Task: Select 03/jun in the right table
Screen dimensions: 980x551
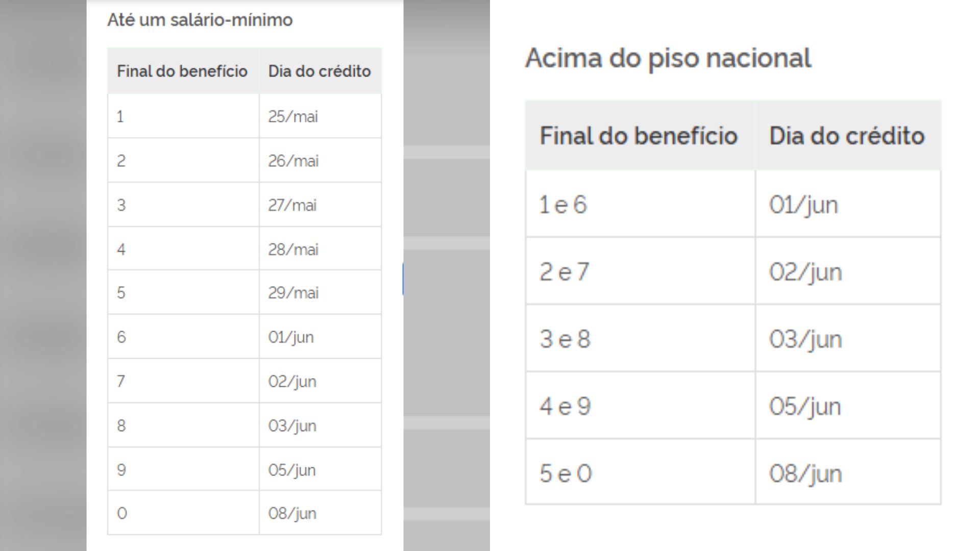Action: point(805,339)
